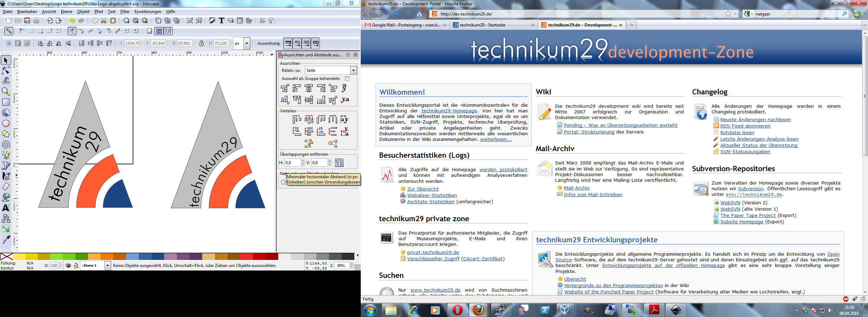Click Firefox netgear search field
Screen dimensions: 868x317
(x=798, y=14)
